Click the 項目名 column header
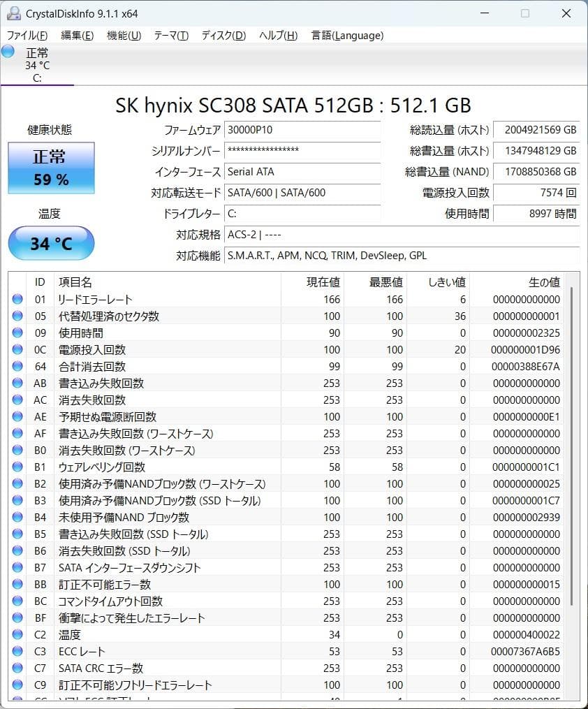The height and width of the screenshot is (709, 588). point(167,282)
